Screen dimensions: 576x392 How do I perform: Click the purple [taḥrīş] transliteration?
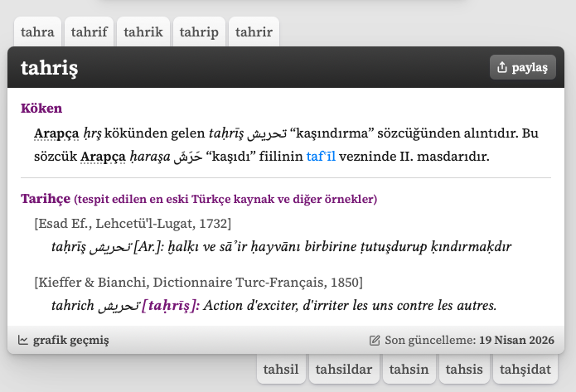click(171, 305)
